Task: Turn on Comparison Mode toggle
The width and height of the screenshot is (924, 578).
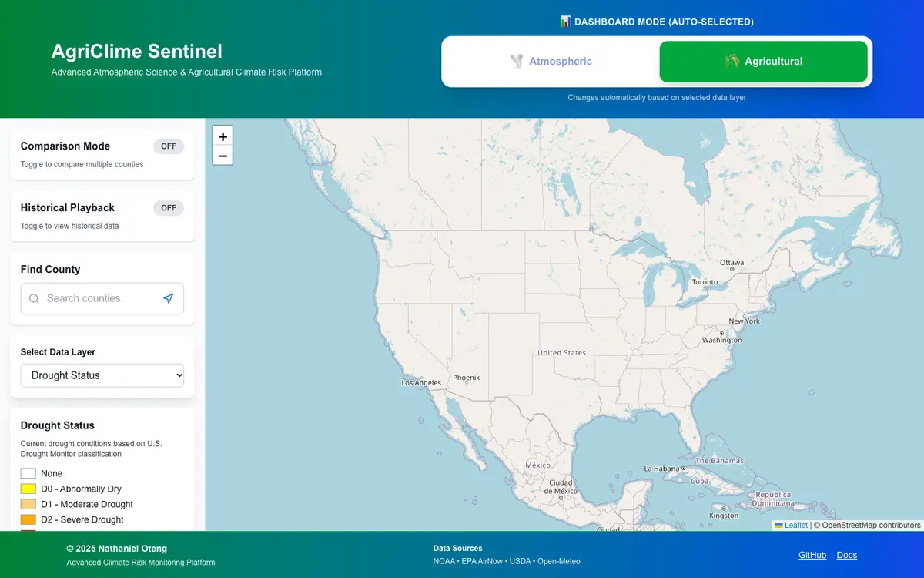Action: click(169, 146)
